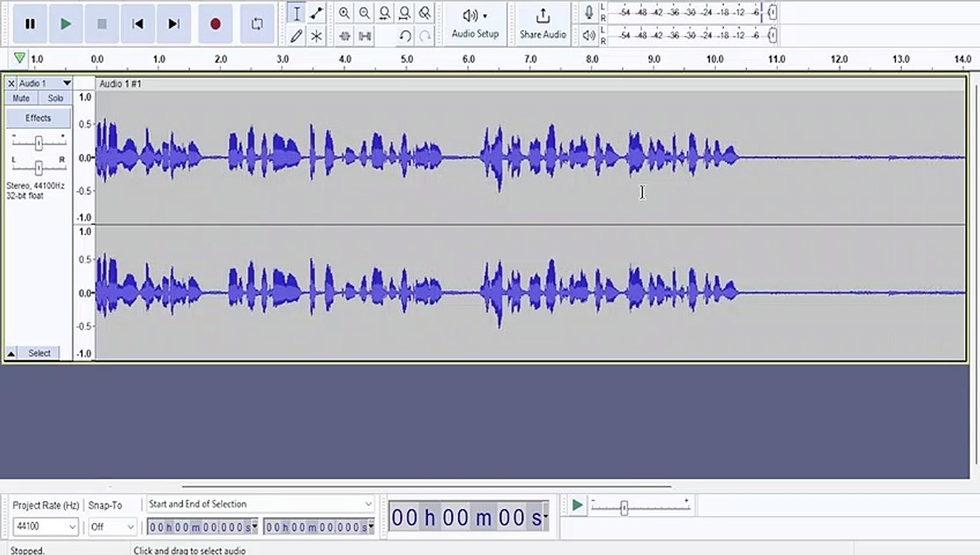
Task: Click the Pause button
Action: [x=29, y=24]
